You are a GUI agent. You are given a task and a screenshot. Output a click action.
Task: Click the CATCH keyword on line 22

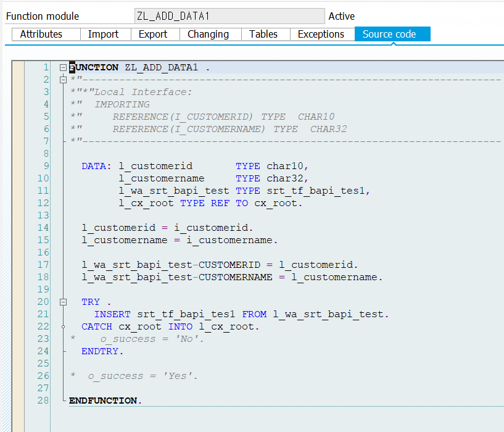point(97,326)
